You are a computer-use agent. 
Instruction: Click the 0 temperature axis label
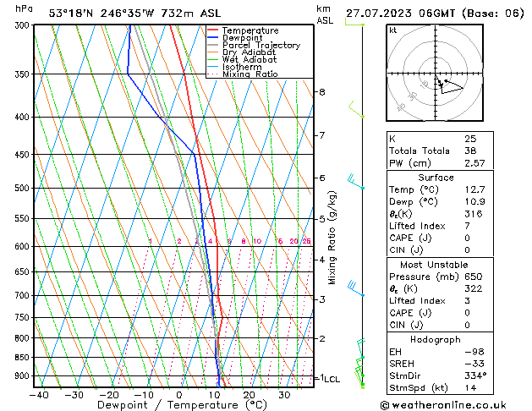tap(179, 395)
